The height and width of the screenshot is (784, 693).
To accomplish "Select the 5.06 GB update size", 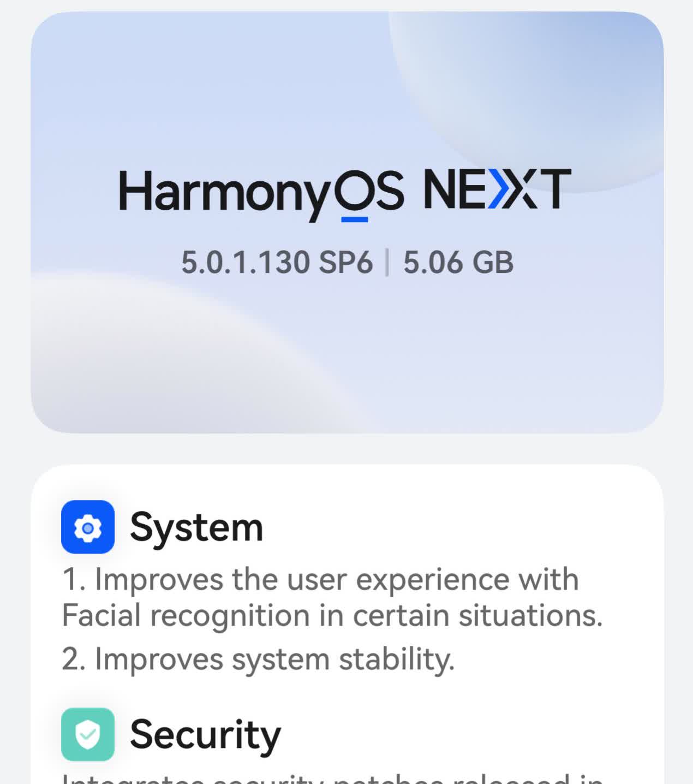I will (x=458, y=262).
